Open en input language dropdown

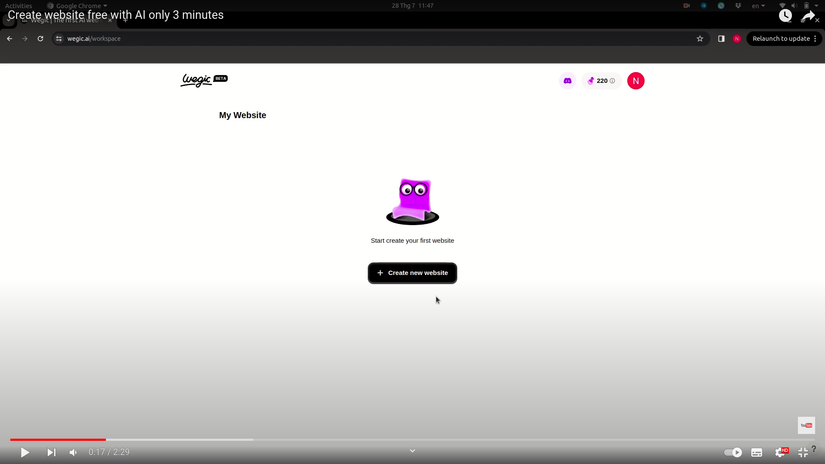point(758,5)
